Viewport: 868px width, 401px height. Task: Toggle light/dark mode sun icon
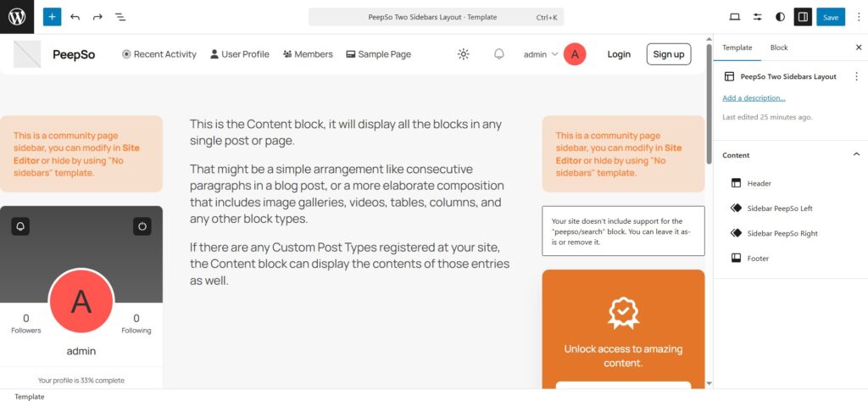[x=463, y=54]
